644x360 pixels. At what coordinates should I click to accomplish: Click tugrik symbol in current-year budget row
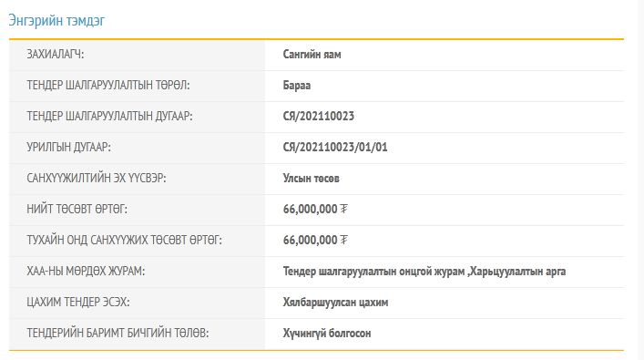343,240
